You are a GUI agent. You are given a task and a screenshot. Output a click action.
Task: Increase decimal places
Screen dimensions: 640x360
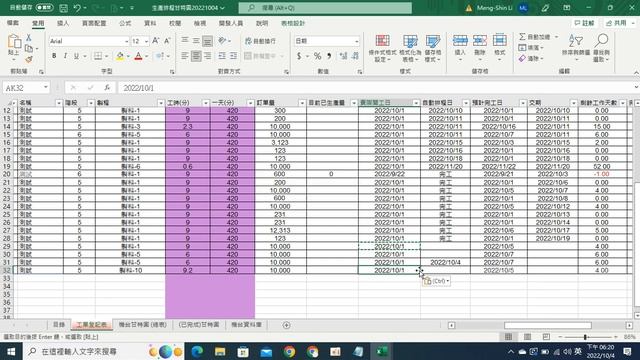(x=343, y=56)
